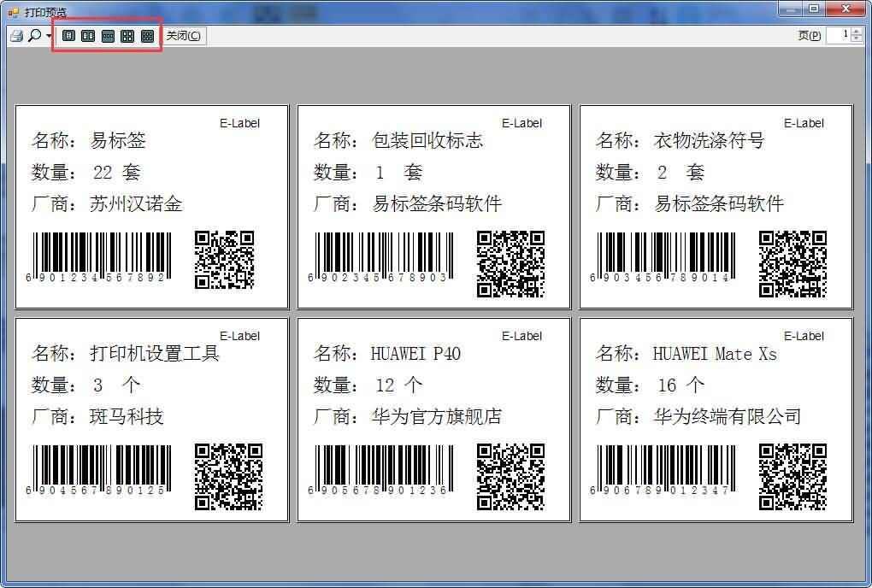
Task: Click the barcode 6903456789014
Action: click(x=663, y=257)
